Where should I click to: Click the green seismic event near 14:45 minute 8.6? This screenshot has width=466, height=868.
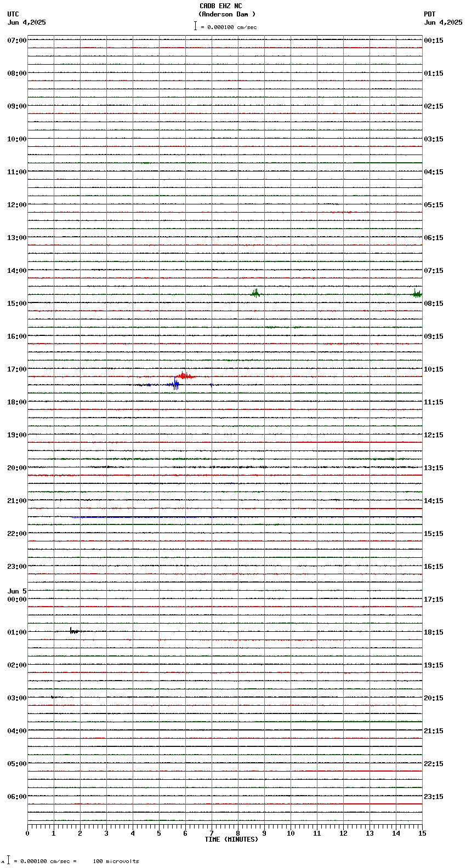click(x=255, y=293)
